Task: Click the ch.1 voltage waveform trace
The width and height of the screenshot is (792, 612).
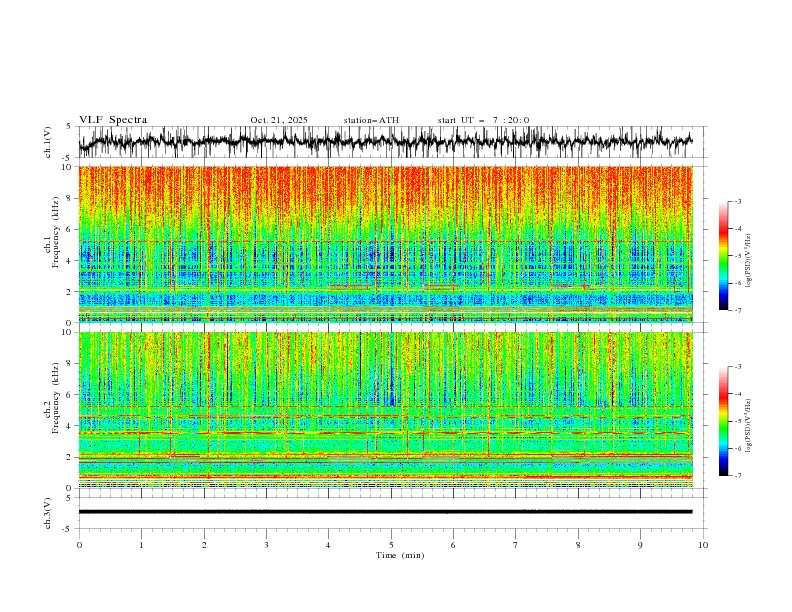Action: (x=385, y=142)
